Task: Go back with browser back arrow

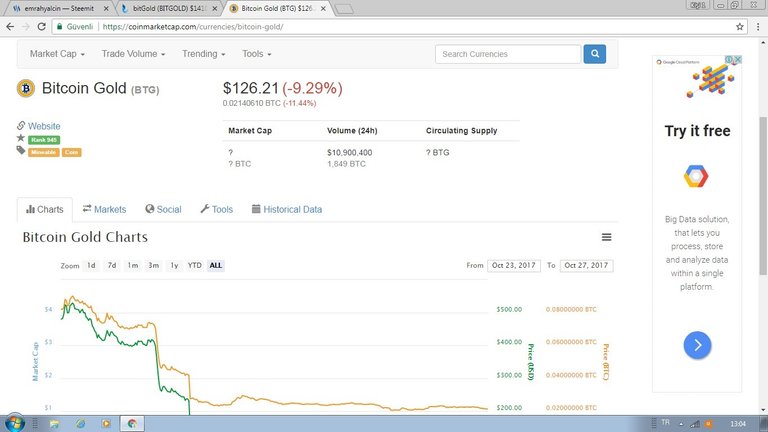Action: [10, 27]
